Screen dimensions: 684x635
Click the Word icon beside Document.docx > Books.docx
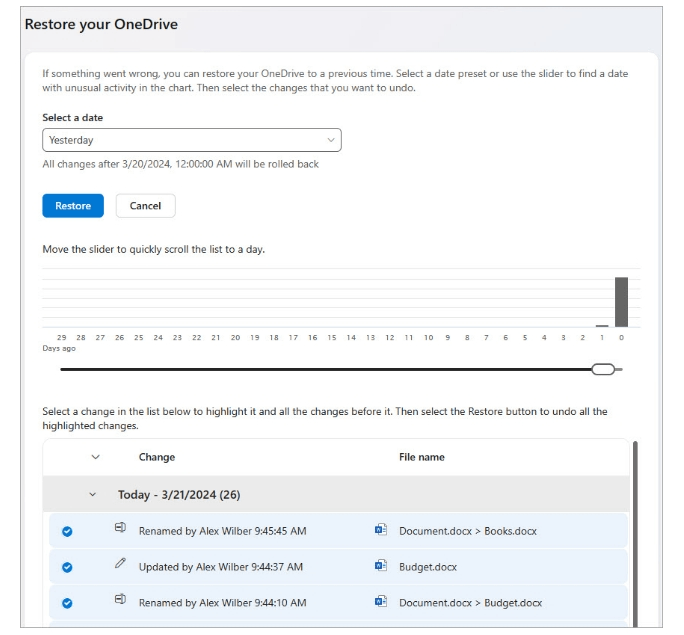(x=381, y=529)
